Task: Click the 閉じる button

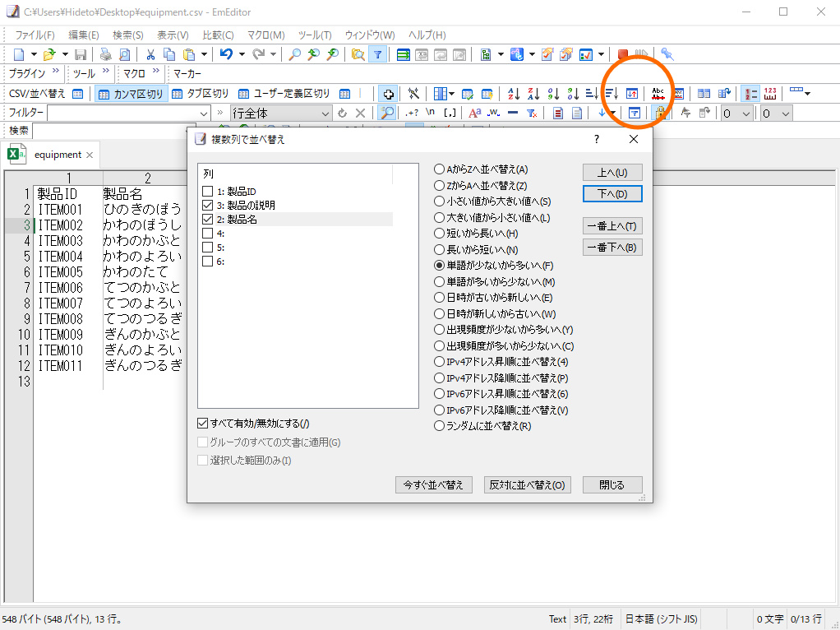Action: click(x=612, y=484)
